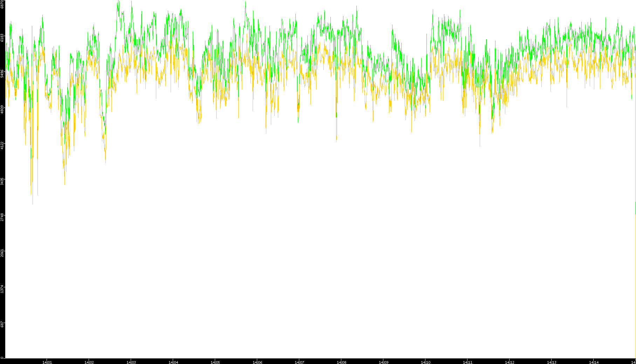Select the 14:02 tick on the time axis
The image size is (636, 364).
(89, 362)
